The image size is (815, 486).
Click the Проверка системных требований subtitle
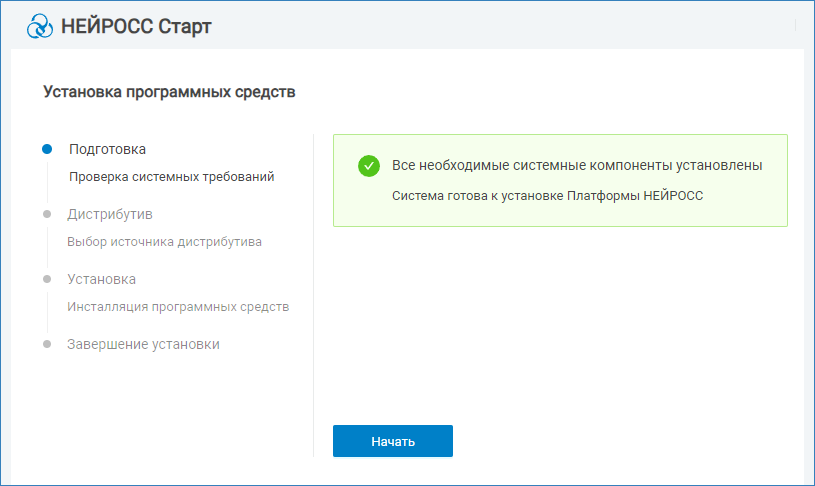coord(171,177)
